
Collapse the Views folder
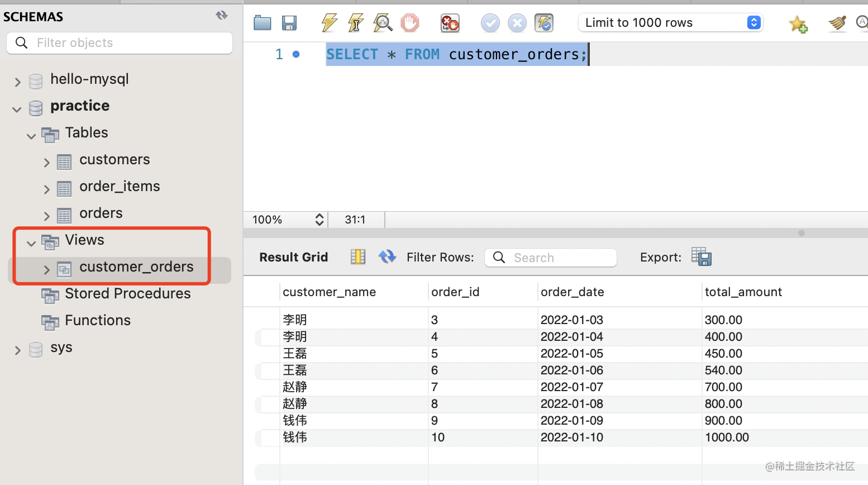31,243
